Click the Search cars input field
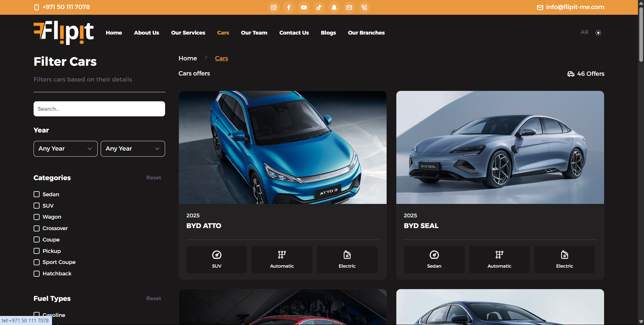The height and width of the screenshot is (325, 644). coord(99,109)
